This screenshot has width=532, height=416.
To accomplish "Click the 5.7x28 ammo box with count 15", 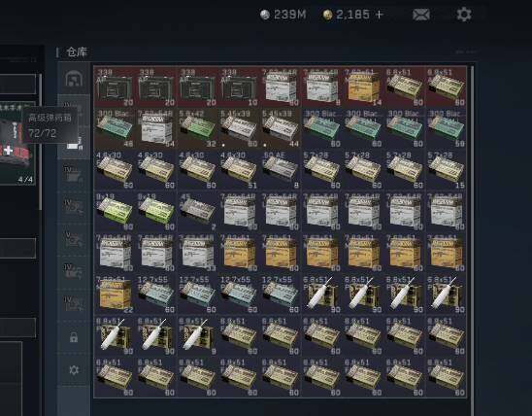I will 446,170.
